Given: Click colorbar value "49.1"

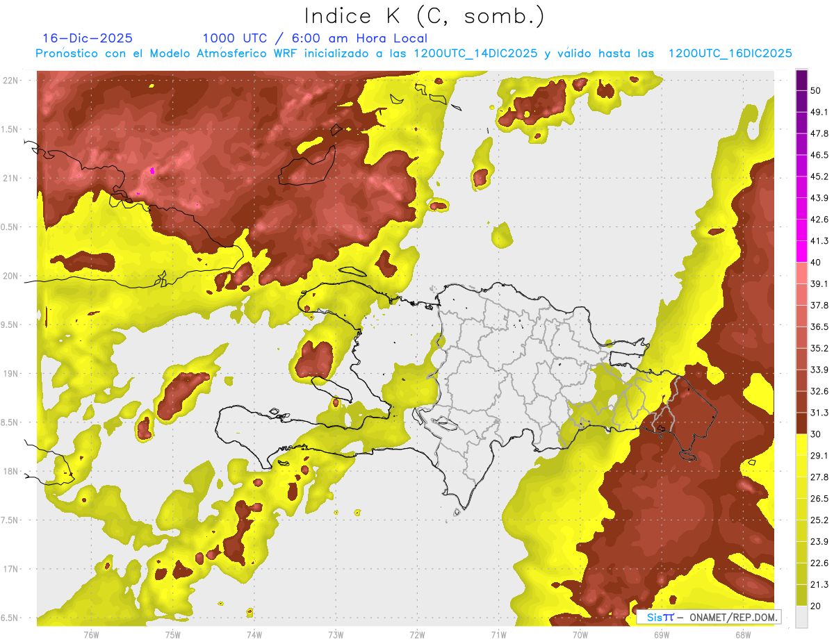Looking at the screenshot, I should click(819, 112).
